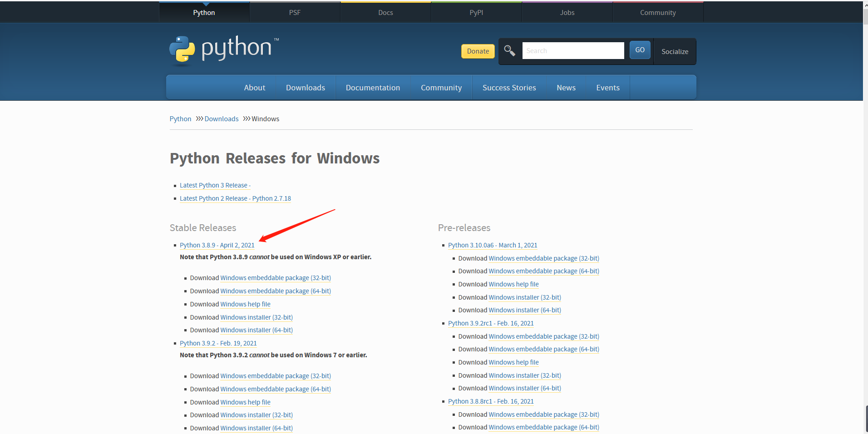Open Python 3.9.2 - Feb. 19, 2021 release
The height and width of the screenshot is (434, 868).
pyautogui.click(x=218, y=343)
